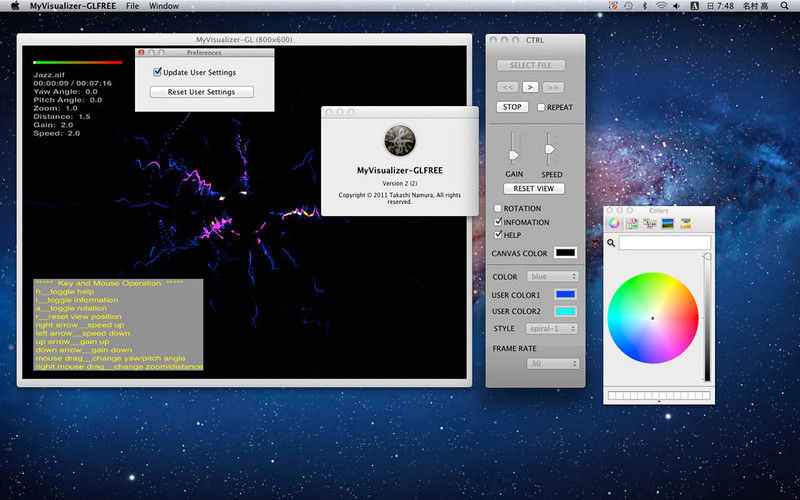The width and height of the screenshot is (800, 500).
Task: Click the STOP button
Action: click(512, 107)
